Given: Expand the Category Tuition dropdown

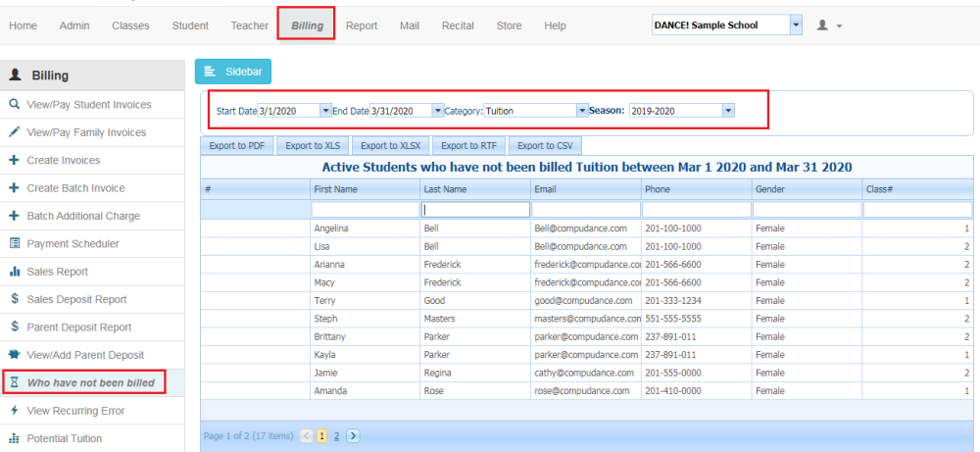Looking at the screenshot, I should 582,111.
